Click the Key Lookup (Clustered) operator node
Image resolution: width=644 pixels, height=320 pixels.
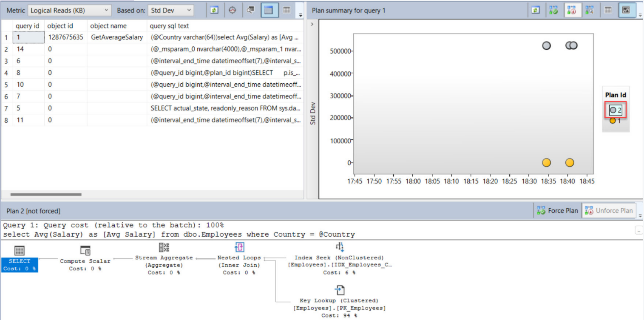click(x=339, y=301)
